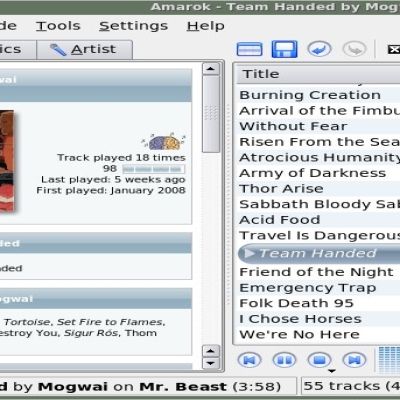
Task: Save the playlist with floppy icon
Action: point(284,49)
